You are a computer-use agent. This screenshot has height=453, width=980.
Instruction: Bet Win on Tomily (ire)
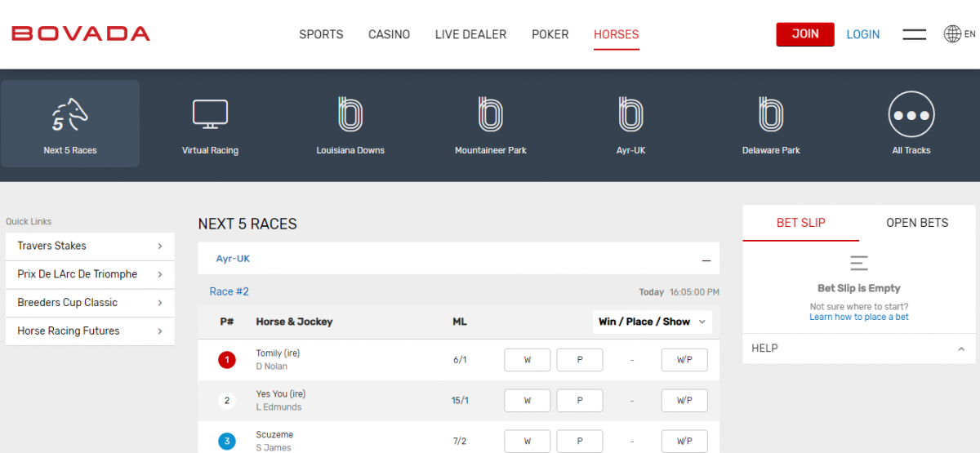point(527,360)
